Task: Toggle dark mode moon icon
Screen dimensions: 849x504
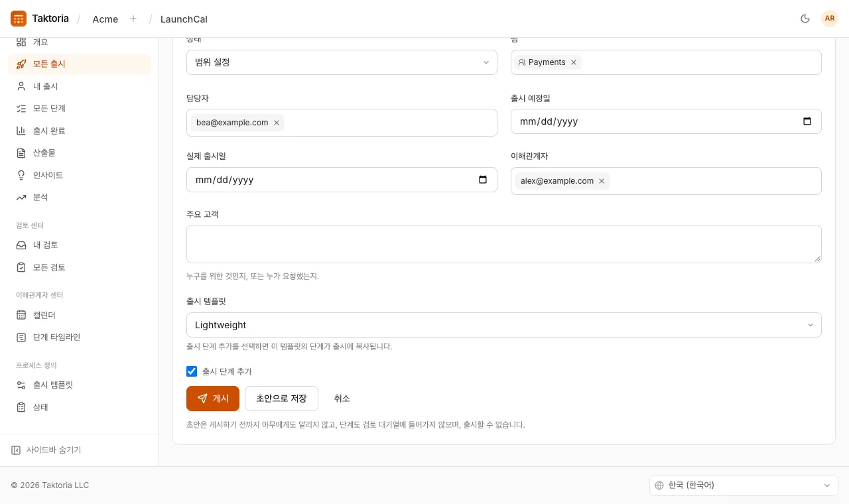Action: (x=805, y=19)
